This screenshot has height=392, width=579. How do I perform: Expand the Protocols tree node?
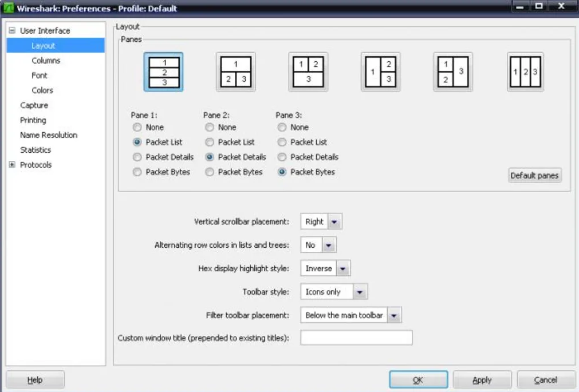pos(12,165)
